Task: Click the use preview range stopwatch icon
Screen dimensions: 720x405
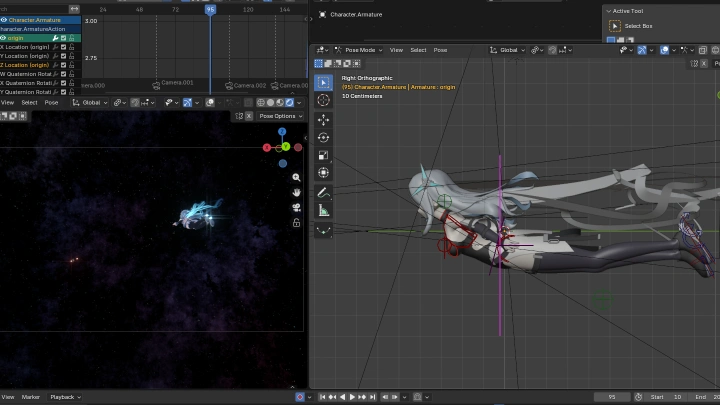Action: pyautogui.click(x=638, y=397)
